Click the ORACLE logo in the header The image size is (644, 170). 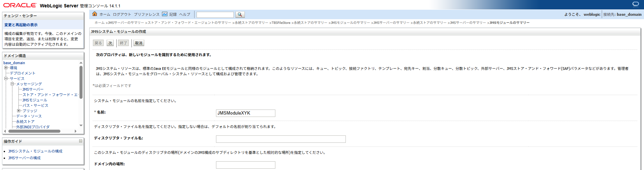[20, 5]
